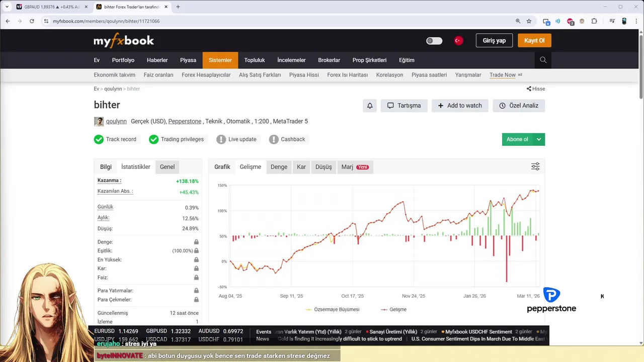Click the Trade Now ad link

503,75
